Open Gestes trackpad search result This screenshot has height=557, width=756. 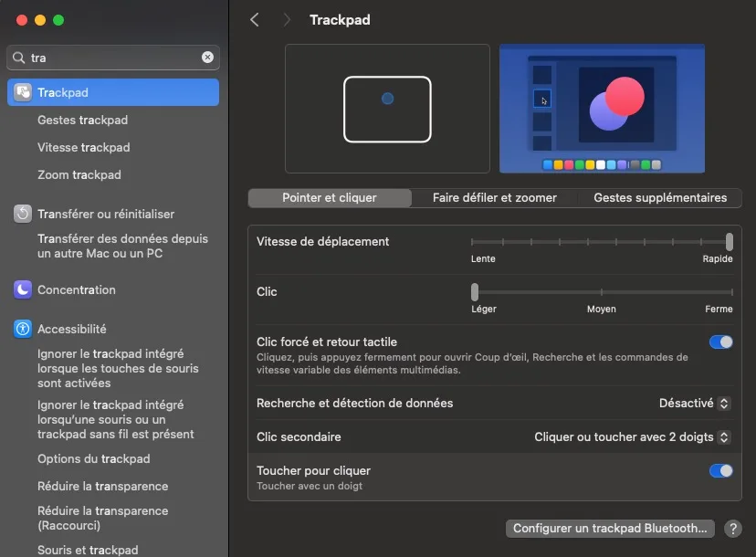click(82, 120)
